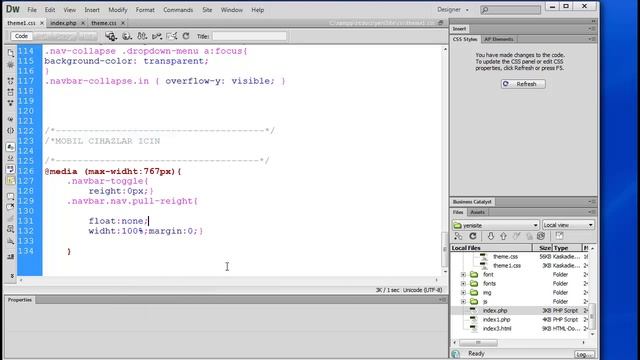The image size is (640, 360).
Task: Expand the fonts folder in Files panel
Action: pyautogui.click(x=463, y=284)
